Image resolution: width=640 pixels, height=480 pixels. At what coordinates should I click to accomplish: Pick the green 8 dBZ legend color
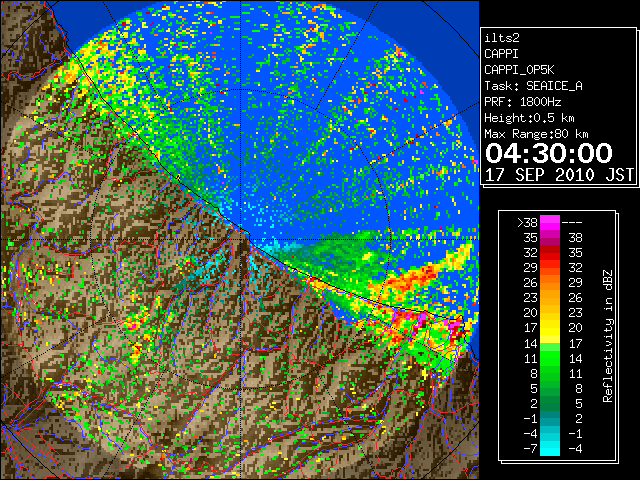click(550, 373)
